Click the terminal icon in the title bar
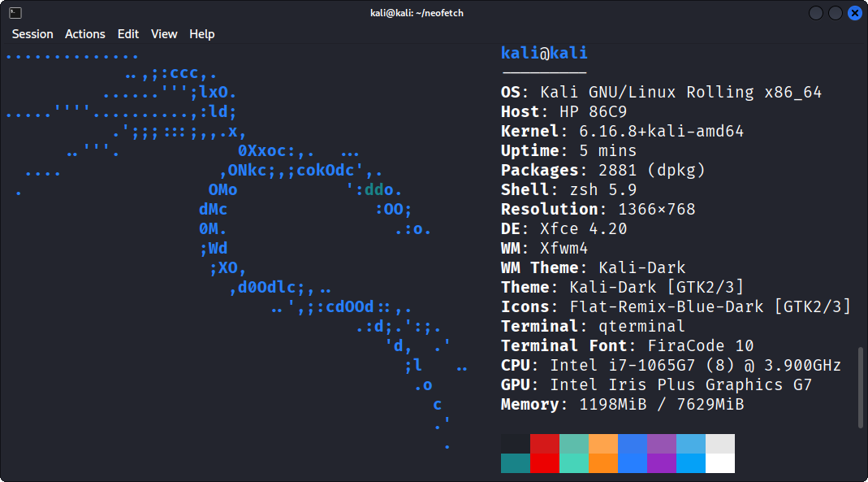Screen dimensions: 868x482 [x=15, y=13]
